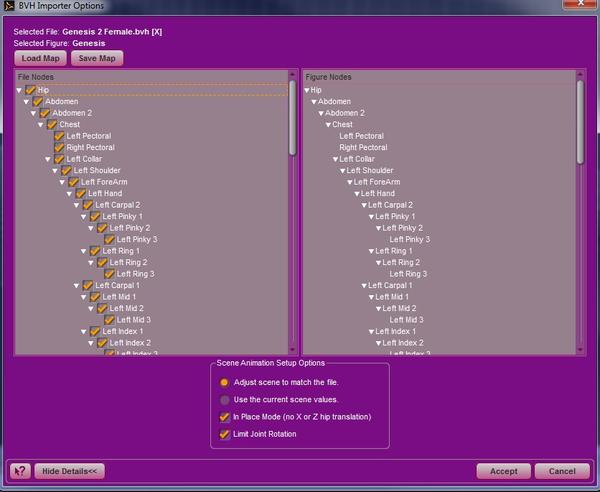This screenshot has height=492, width=600.
Task: Click Figure Nodes scroll down arrow
Action: tap(580, 350)
